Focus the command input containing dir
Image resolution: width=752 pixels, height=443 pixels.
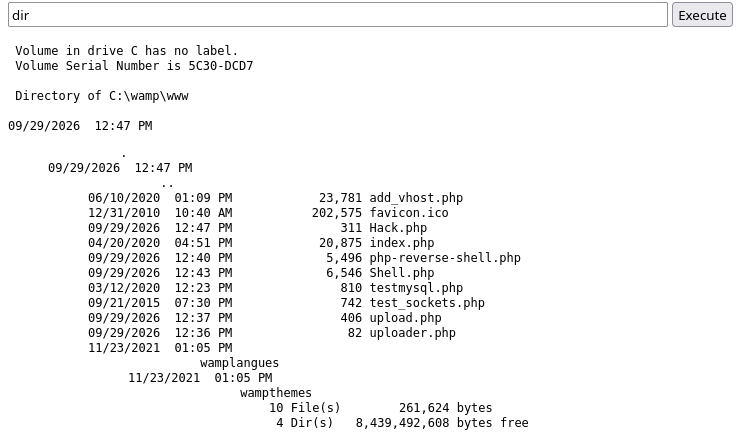point(338,15)
